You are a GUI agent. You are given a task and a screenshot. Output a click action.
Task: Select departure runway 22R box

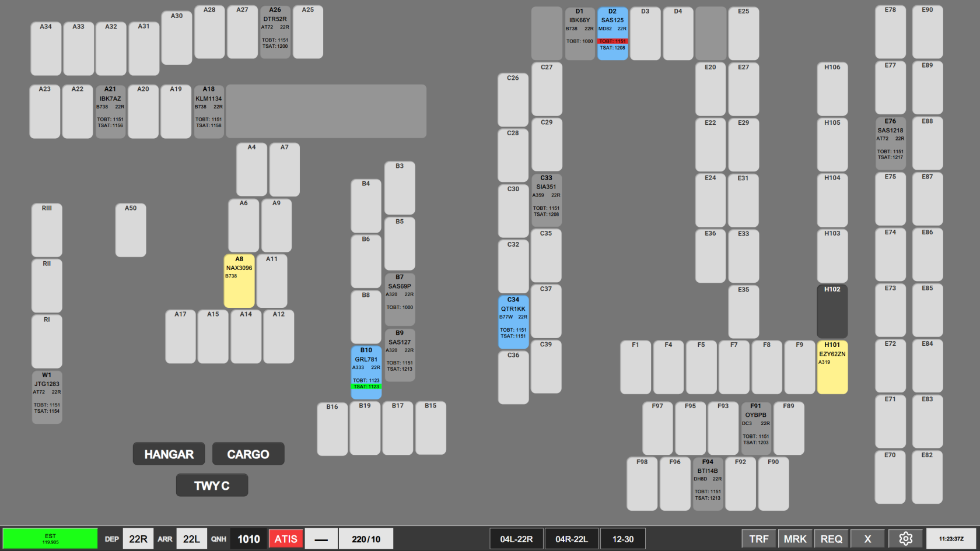[138, 539]
